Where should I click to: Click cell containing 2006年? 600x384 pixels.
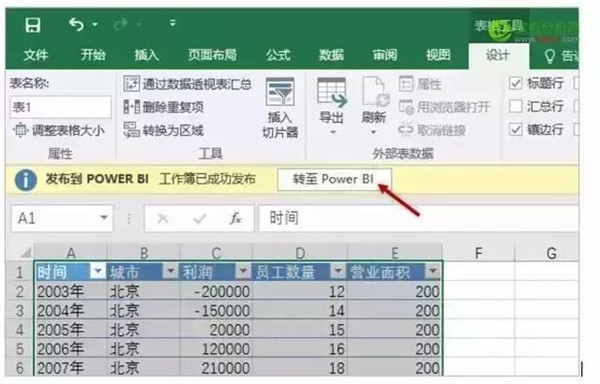pos(71,348)
